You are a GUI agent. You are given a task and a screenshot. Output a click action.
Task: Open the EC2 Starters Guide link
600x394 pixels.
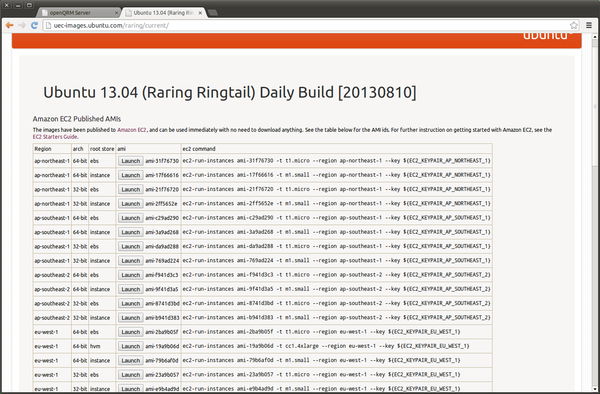tap(55, 137)
